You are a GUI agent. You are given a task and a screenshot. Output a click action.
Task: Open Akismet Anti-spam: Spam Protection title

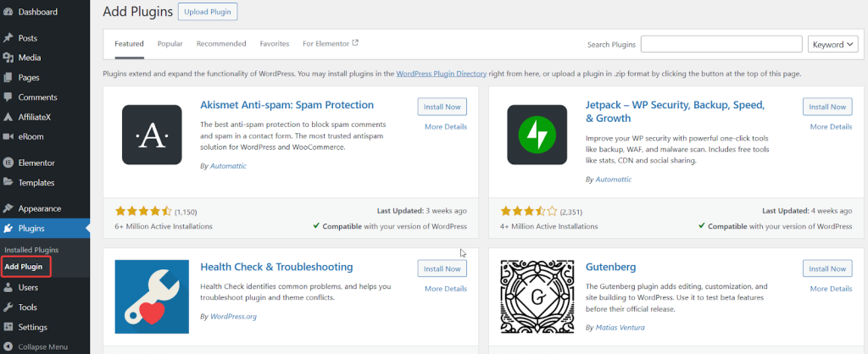click(x=287, y=105)
